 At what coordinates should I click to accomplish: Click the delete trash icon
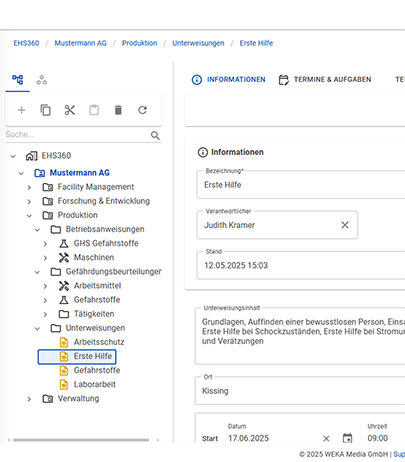click(118, 110)
